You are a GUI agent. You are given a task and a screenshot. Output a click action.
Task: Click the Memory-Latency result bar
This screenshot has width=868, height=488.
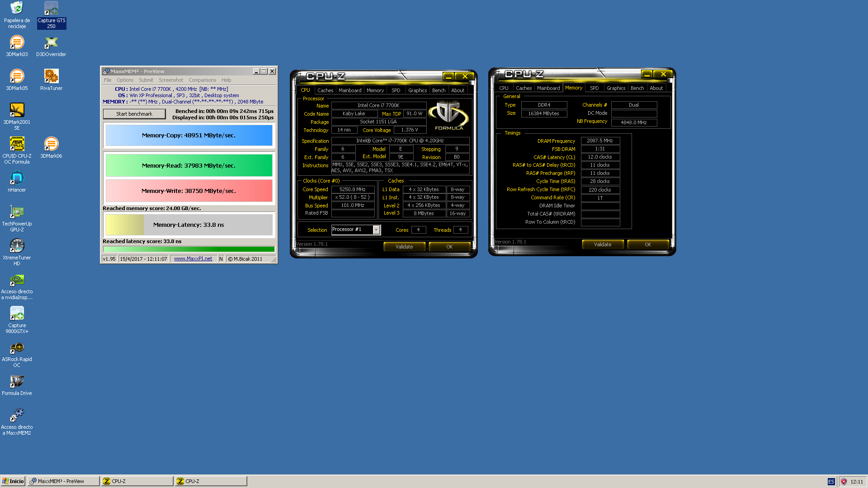[x=189, y=225]
